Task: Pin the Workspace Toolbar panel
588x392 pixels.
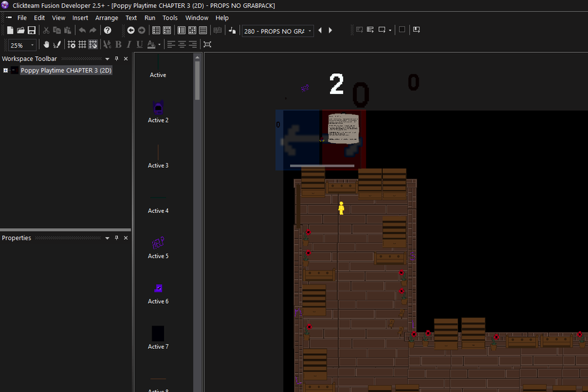Action: coord(117,59)
